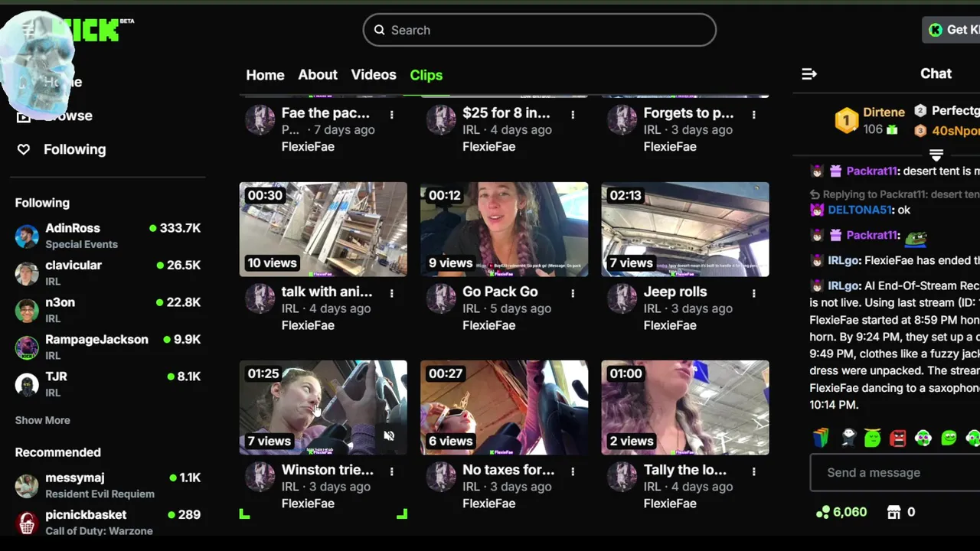The height and width of the screenshot is (551, 980).
Task: Click the picnickbasket avatar in Recommended
Action: pyautogui.click(x=27, y=523)
